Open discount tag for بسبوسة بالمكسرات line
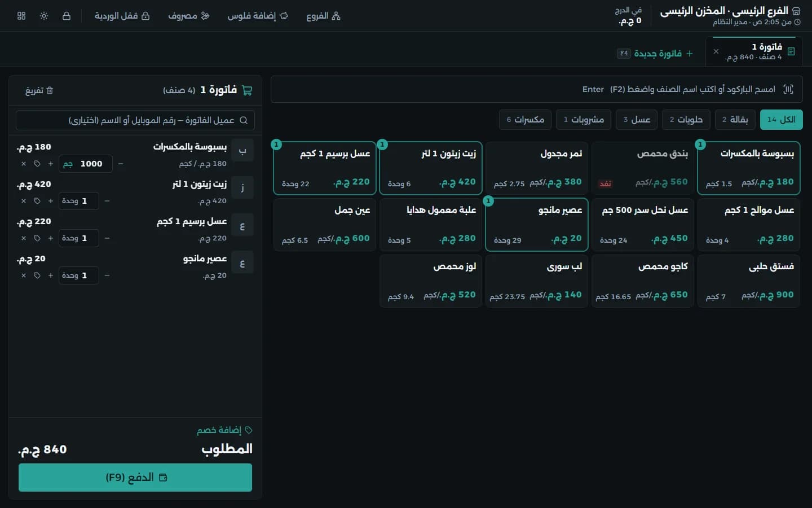The width and height of the screenshot is (812, 508). 37,164
